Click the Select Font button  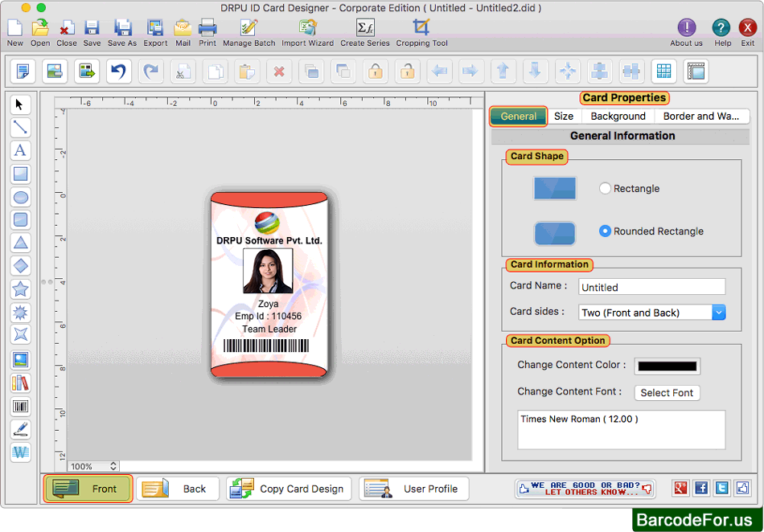[x=667, y=393]
